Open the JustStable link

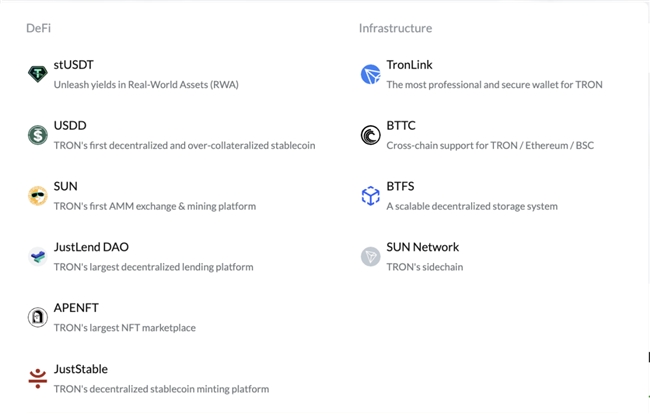click(x=81, y=369)
